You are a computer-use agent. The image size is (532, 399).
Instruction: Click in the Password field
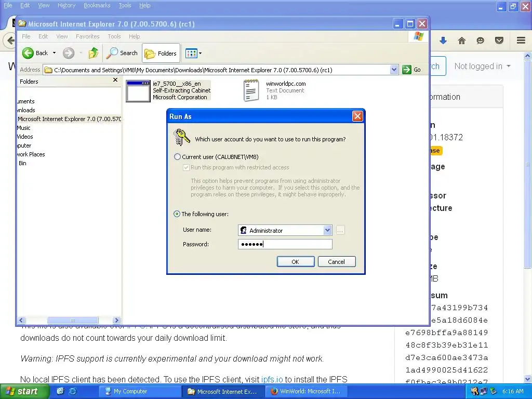click(x=285, y=244)
